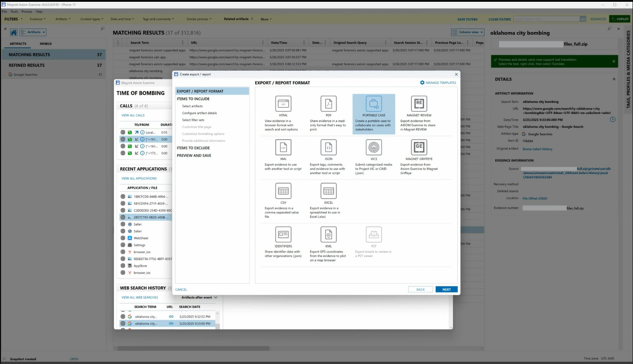Click the Manage Templates gear link
633x364 pixels.
click(438, 82)
